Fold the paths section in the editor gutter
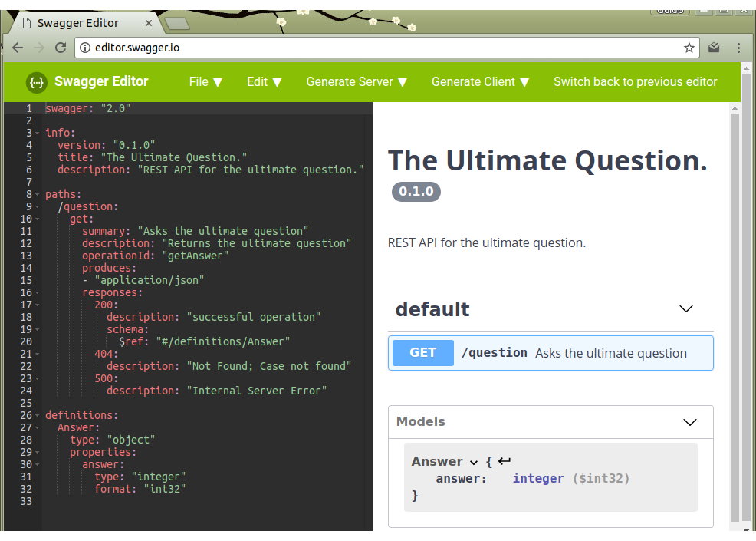This screenshot has height=541, width=756. (x=35, y=193)
